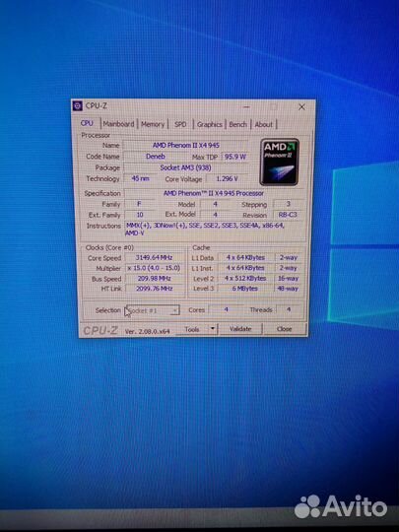Click the AMD Phenom II processor logo
Image resolution: width=399 pixels, height=532 pixels.
[x=279, y=162]
